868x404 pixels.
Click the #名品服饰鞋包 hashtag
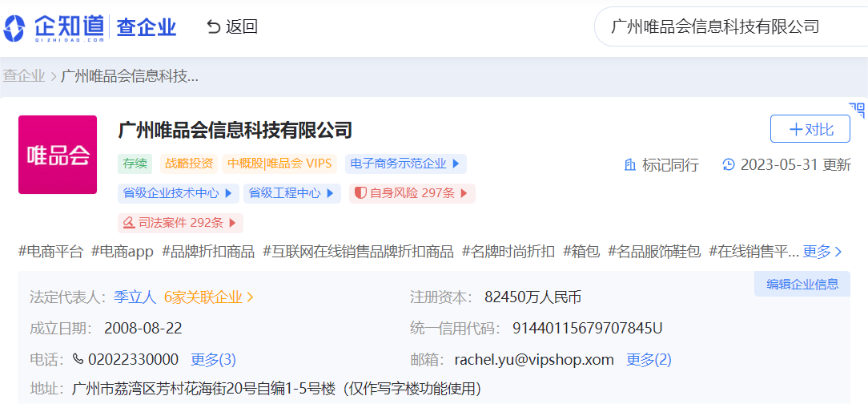click(x=654, y=252)
